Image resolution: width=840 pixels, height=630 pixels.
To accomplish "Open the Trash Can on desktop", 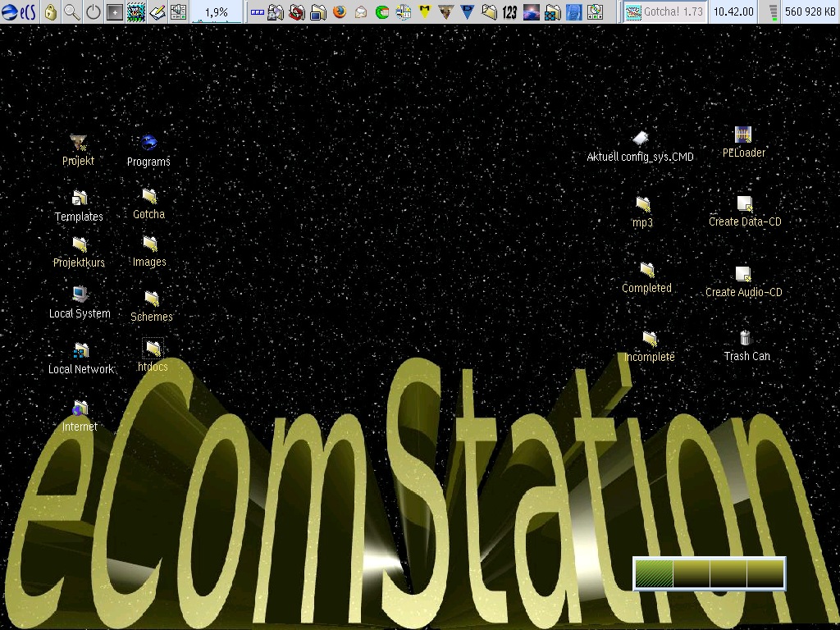I will click(x=745, y=338).
